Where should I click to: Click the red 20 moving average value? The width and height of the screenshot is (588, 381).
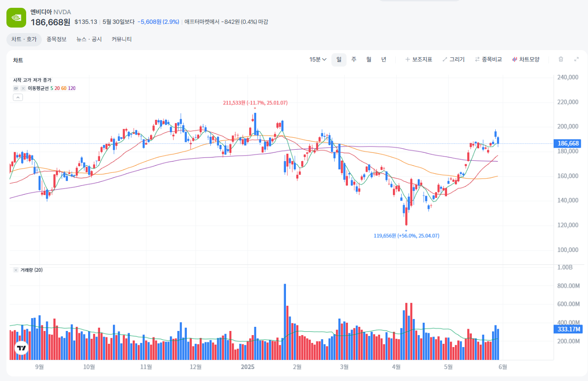(57, 88)
